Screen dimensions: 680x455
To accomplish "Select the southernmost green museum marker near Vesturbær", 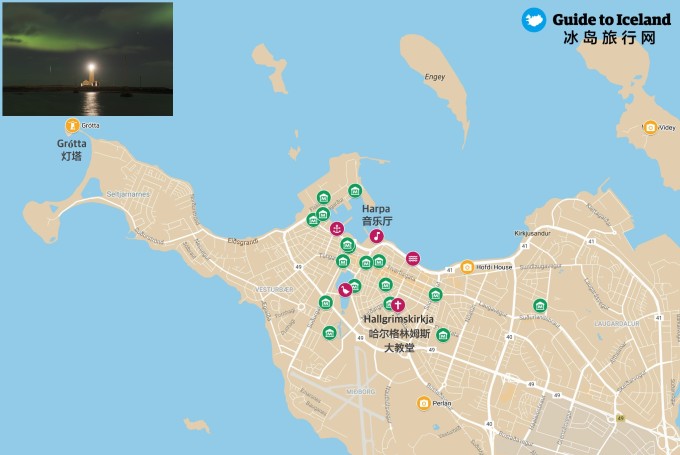I will [330, 333].
